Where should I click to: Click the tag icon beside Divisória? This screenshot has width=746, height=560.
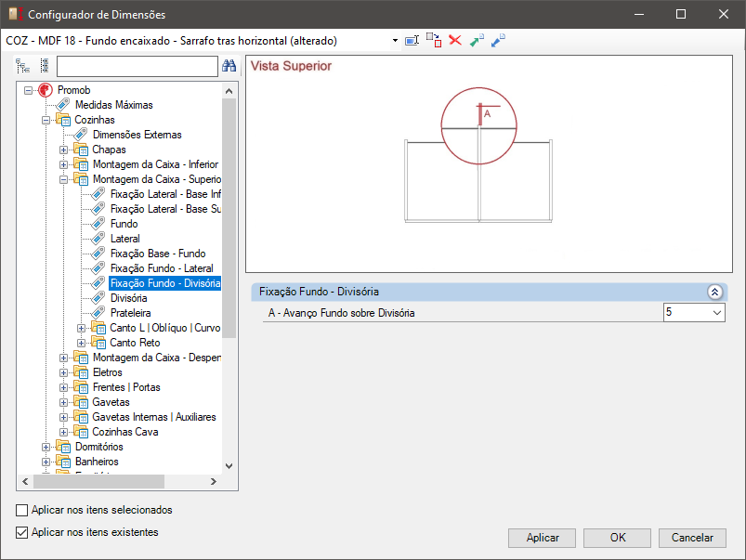[98, 298]
